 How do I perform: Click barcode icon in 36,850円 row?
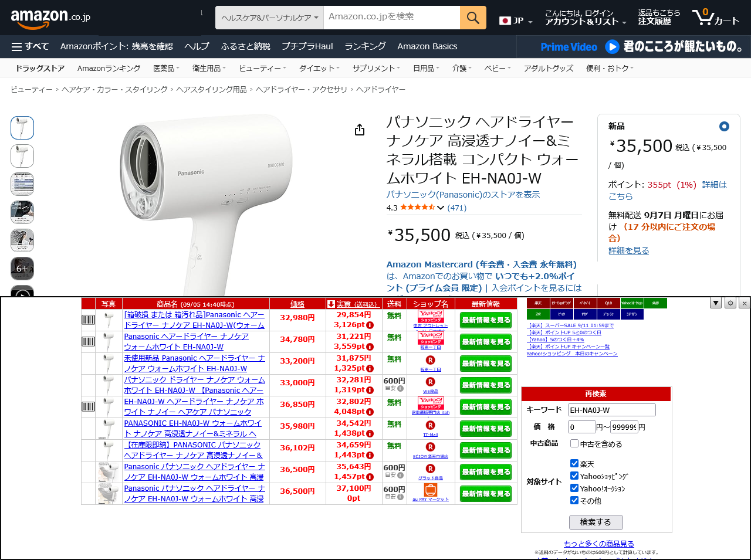[88, 406]
